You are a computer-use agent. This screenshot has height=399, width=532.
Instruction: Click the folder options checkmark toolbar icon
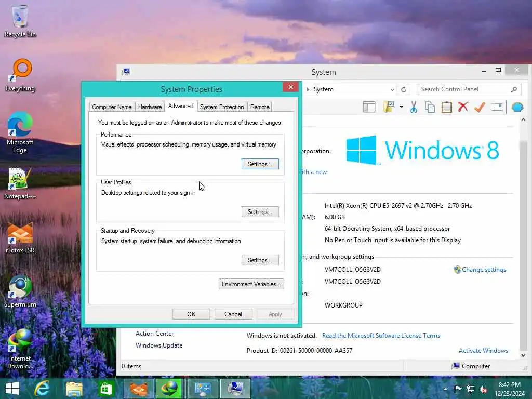pyautogui.click(x=389, y=107)
